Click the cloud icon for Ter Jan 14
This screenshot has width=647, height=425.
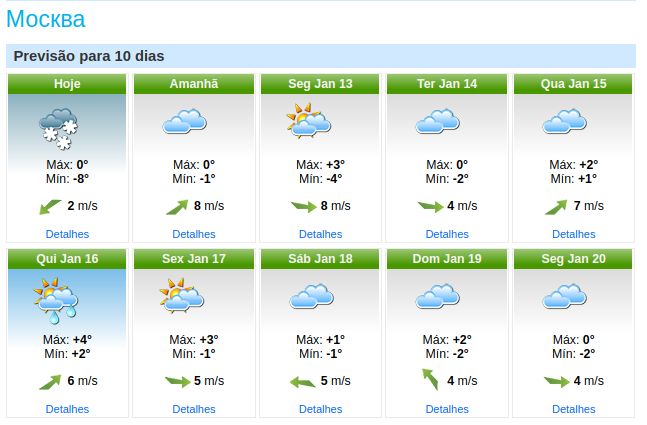coord(437,121)
